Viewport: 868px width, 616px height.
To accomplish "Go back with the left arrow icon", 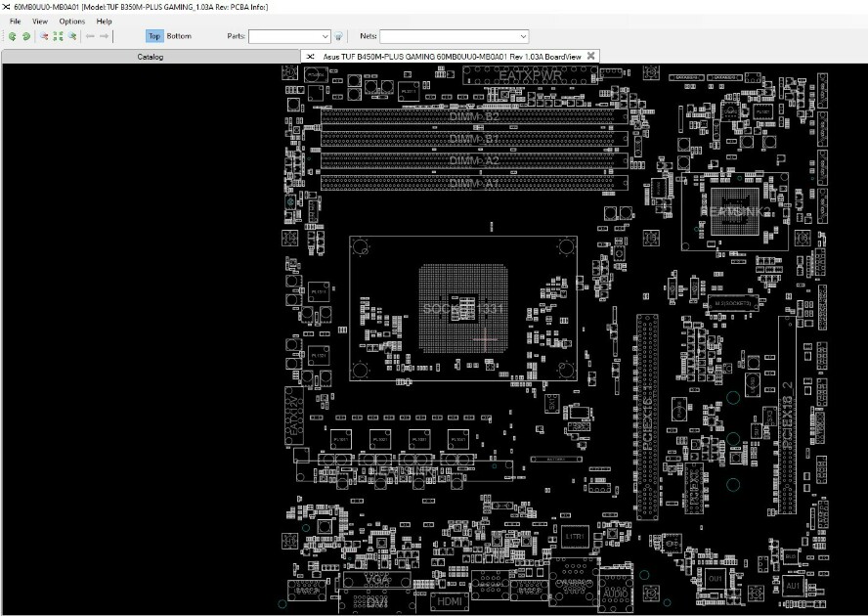I will 90,36.
